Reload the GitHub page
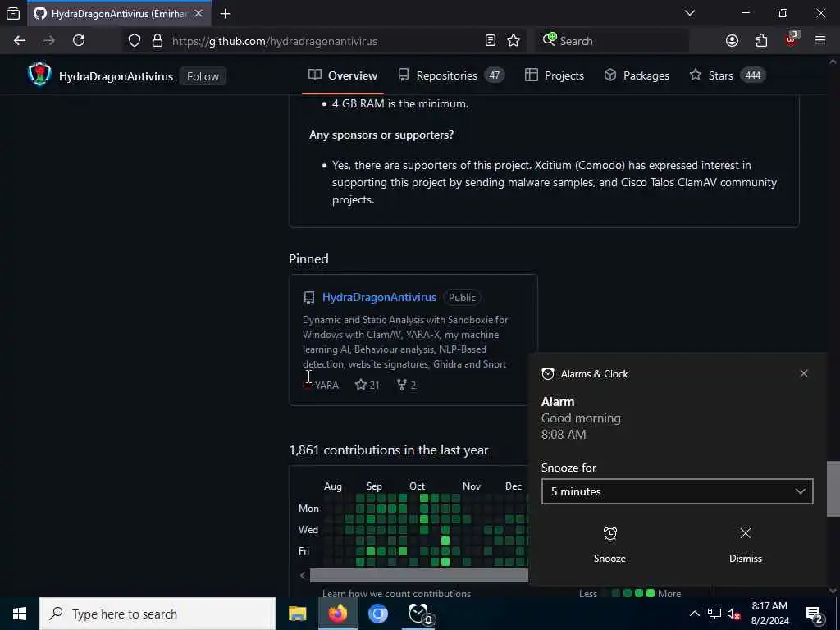This screenshot has height=630, width=840. pos(79,41)
